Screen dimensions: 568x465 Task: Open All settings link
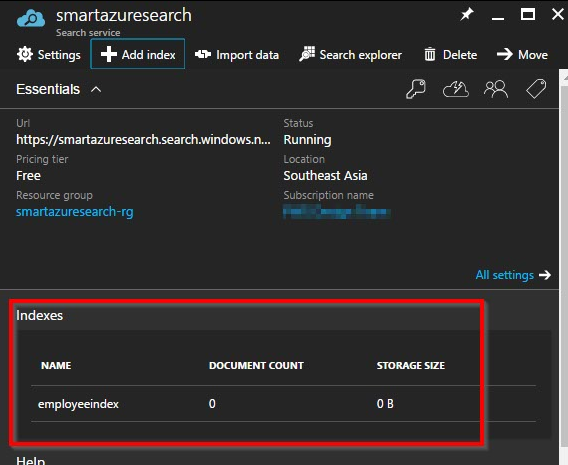coord(513,275)
